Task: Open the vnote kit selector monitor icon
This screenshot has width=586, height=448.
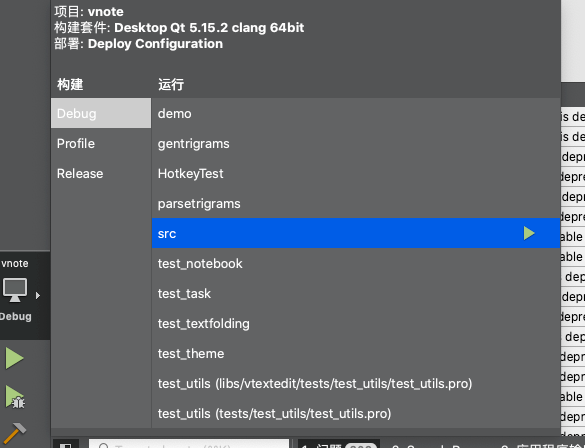Action: coord(15,290)
